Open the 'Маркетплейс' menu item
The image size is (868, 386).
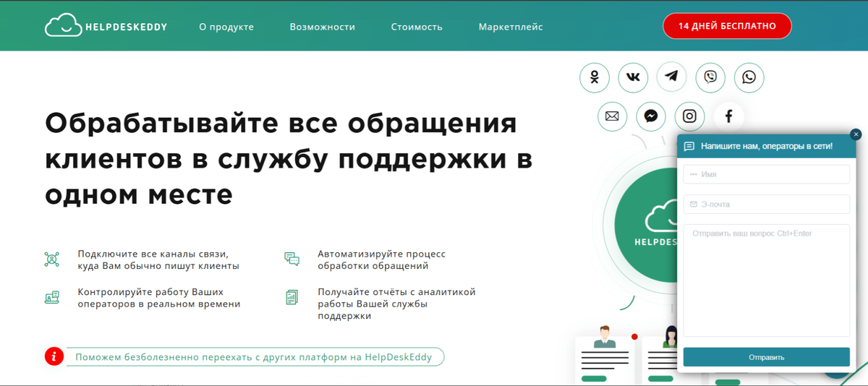pyautogui.click(x=511, y=27)
